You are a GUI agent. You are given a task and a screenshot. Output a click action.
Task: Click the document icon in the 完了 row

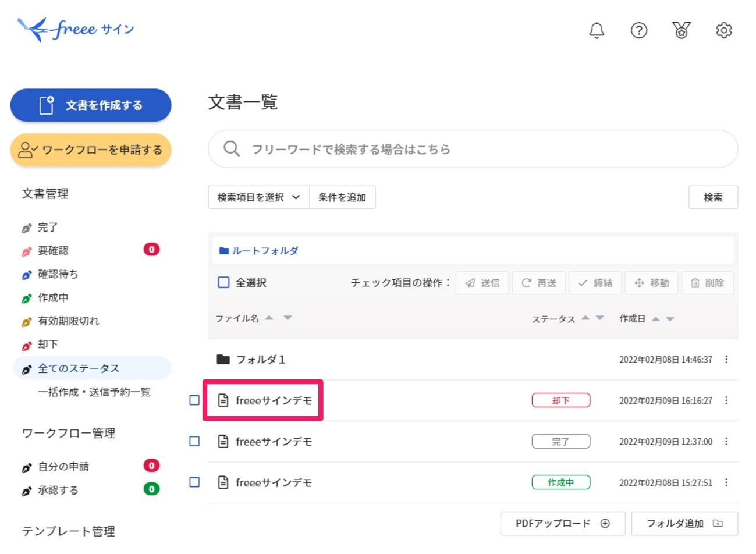click(x=223, y=442)
